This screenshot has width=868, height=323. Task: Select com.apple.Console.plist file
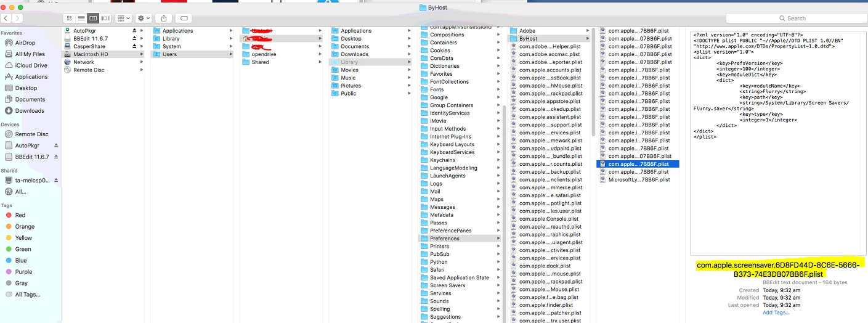[548, 219]
